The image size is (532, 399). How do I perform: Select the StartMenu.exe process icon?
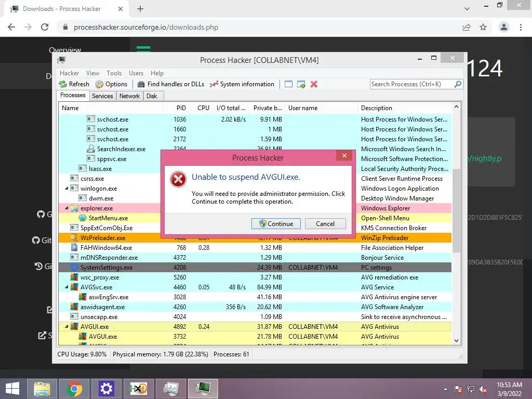coord(83,218)
